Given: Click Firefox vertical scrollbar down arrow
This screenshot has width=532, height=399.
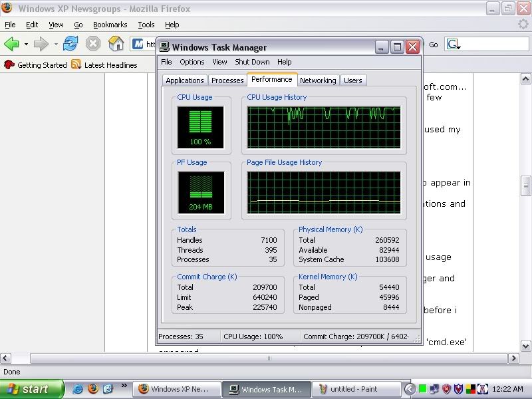Looking at the screenshot, I should pos(525,346).
